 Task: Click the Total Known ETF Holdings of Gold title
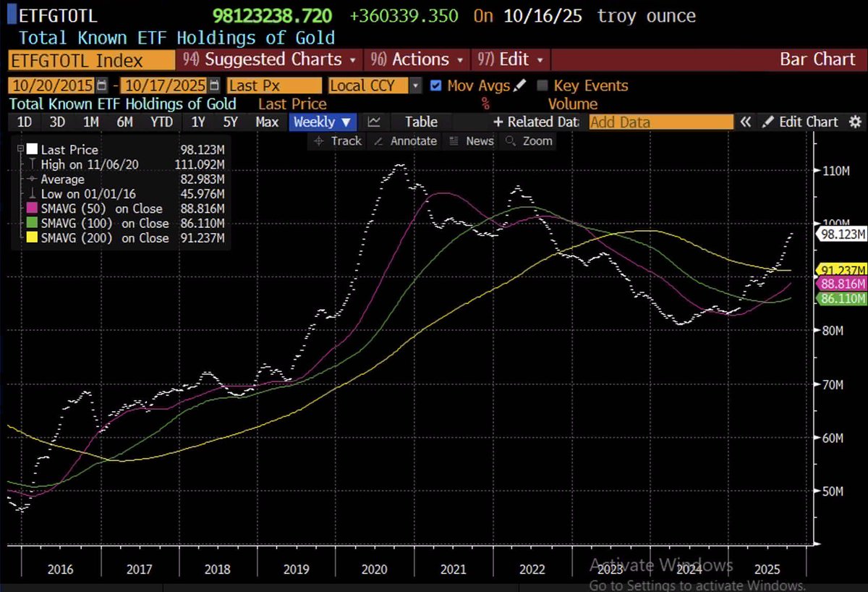click(176, 38)
